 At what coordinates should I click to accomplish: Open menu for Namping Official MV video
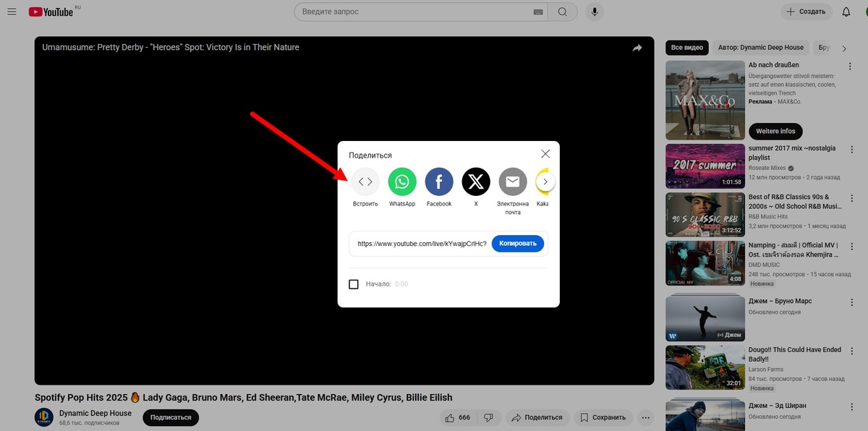[851, 246]
